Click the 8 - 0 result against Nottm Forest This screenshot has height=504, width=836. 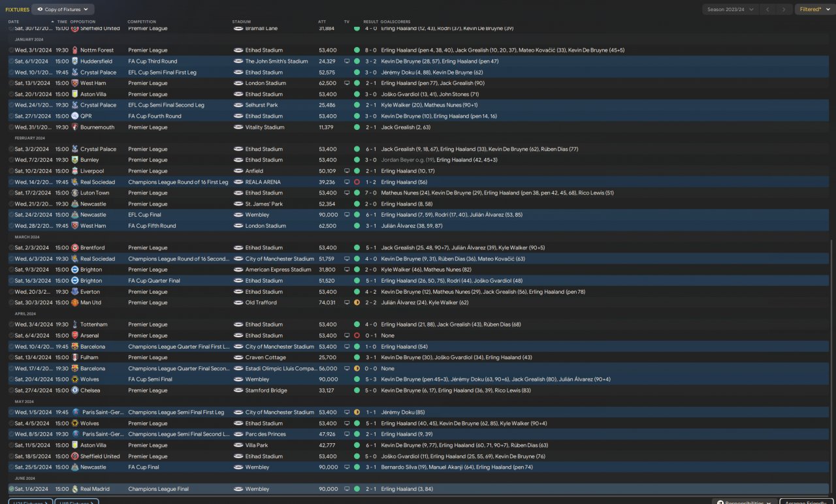(370, 50)
